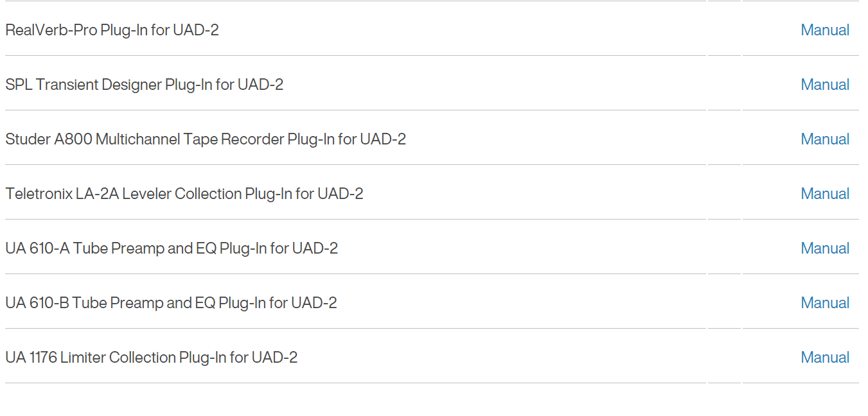Open the UA 610-B Tube Preamp Manual

825,302
